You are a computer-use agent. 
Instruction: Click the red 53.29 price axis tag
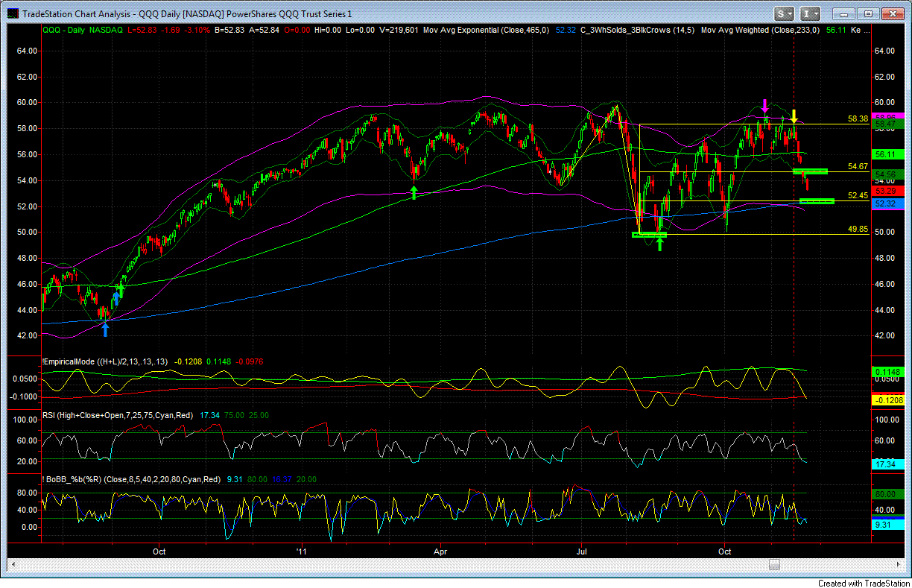tap(887, 192)
